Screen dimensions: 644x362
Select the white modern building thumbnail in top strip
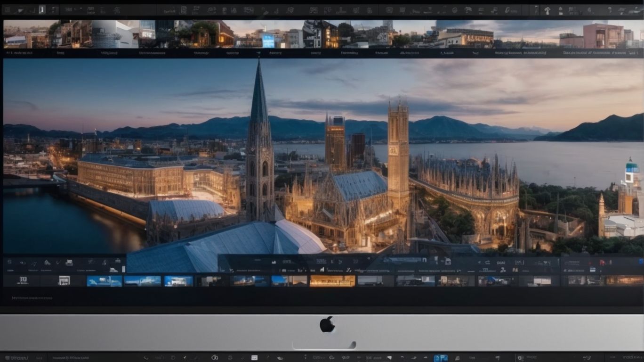(x=115, y=34)
